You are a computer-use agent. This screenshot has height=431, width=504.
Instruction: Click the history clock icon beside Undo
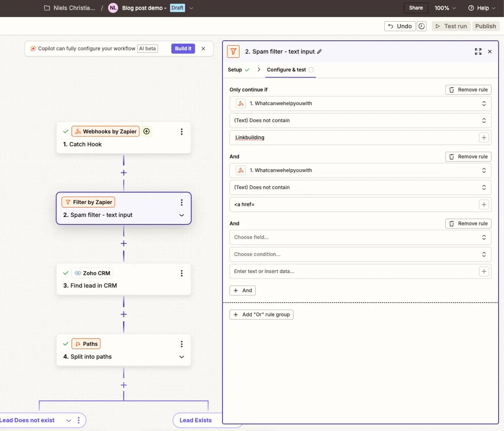click(422, 26)
